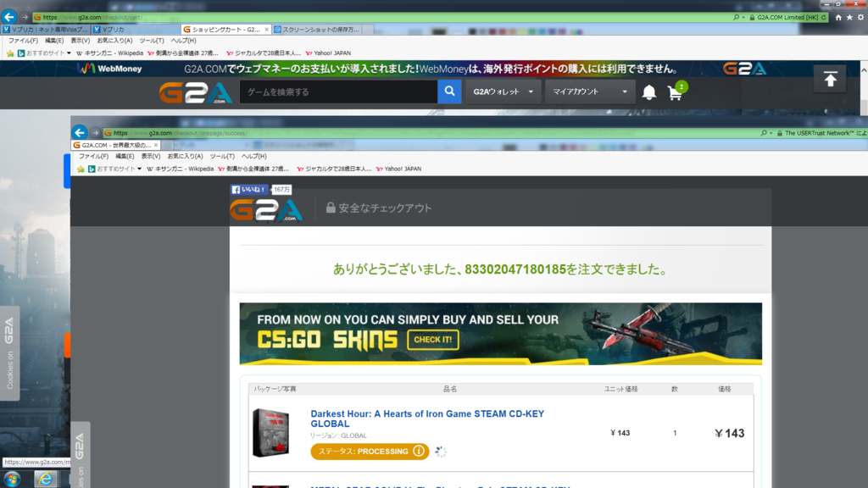Open ツール(T) menu in the front window
This screenshot has width=868, height=488.
[222, 156]
